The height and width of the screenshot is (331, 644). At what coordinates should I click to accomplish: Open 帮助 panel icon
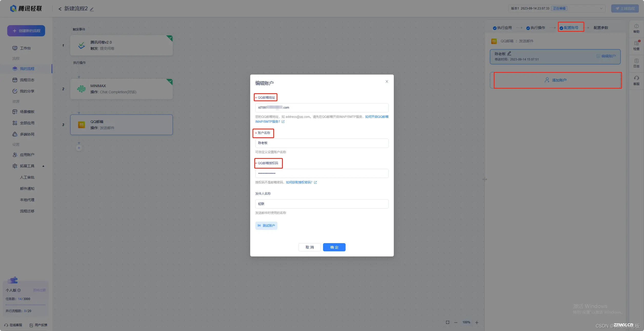pos(636,28)
